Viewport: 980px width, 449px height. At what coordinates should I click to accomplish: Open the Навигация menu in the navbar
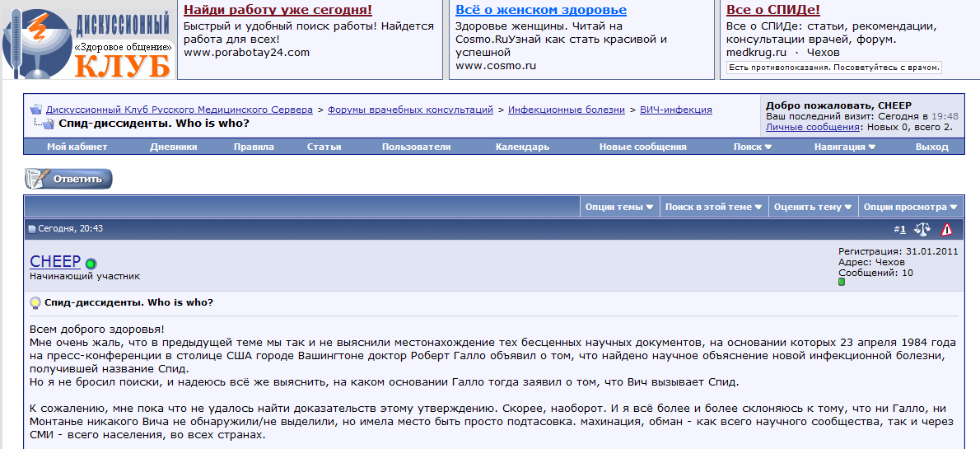point(844,147)
